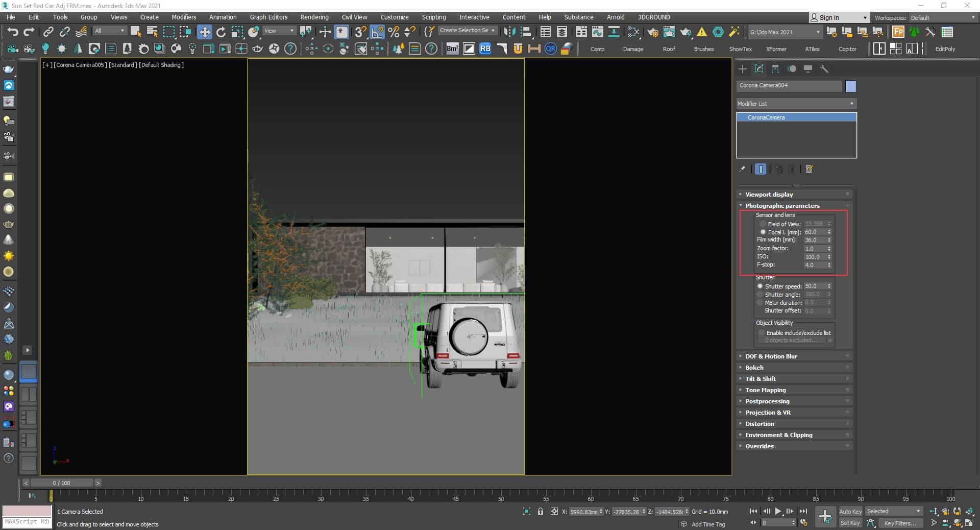
Task: Click the camera object color swatch
Action: [x=850, y=86]
